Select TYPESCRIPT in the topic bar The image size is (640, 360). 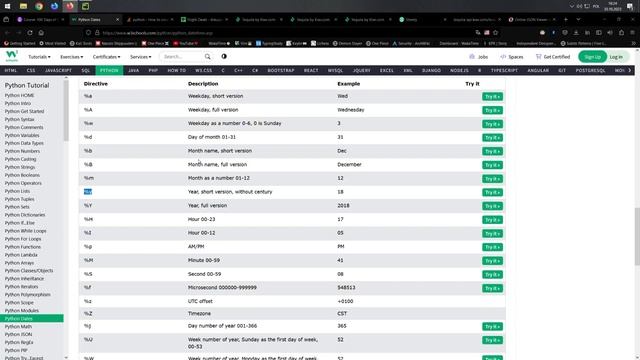pyautogui.click(x=504, y=70)
